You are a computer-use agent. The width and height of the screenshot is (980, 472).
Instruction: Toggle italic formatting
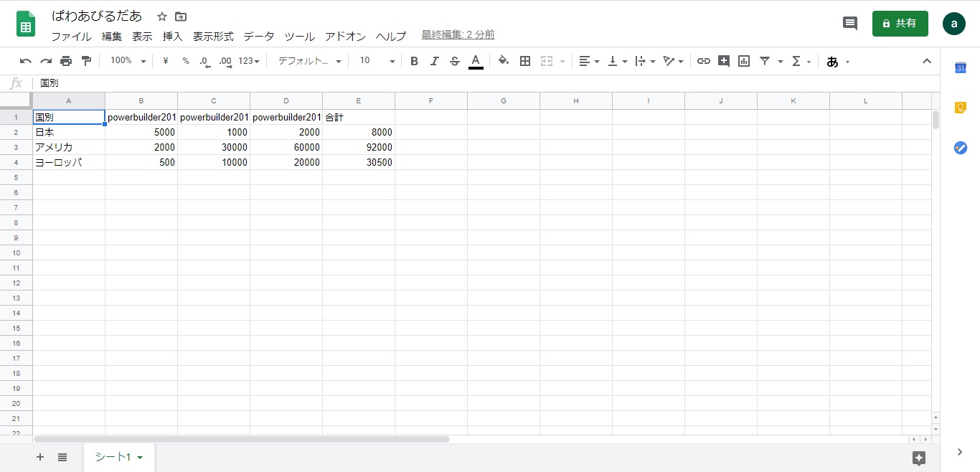[434, 61]
